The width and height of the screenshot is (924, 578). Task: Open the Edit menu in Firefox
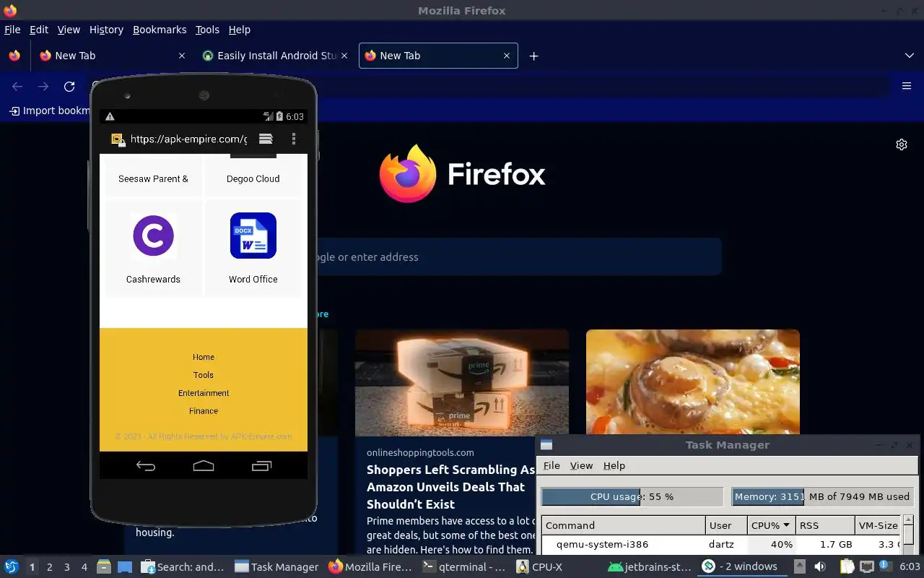39,30
